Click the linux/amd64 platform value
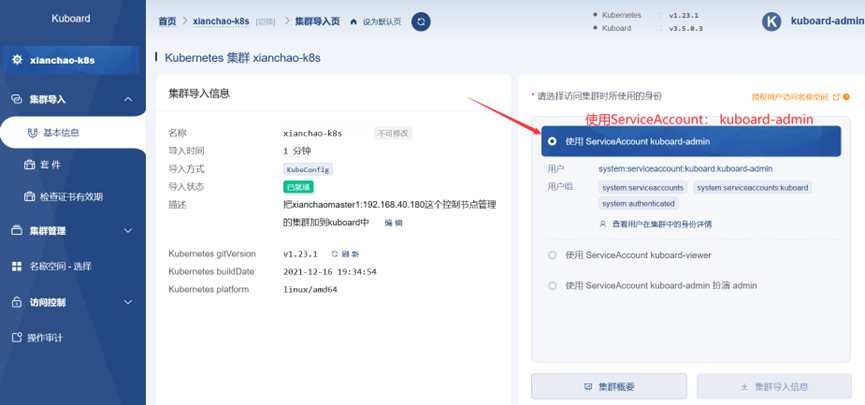Viewport: 865px width, 405px height. [310, 289]
